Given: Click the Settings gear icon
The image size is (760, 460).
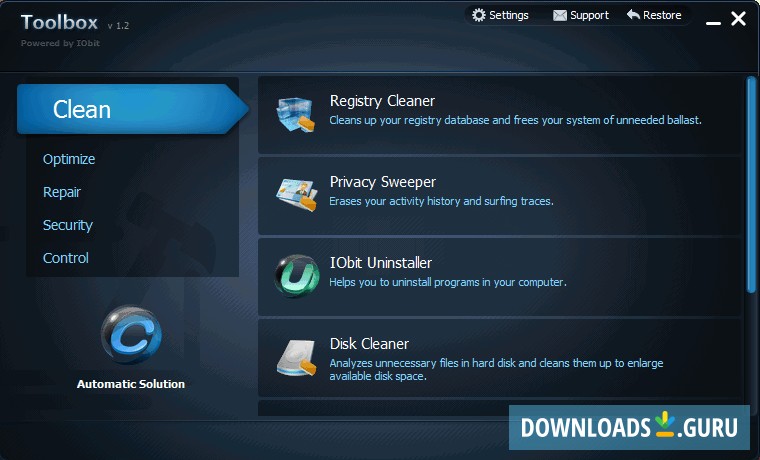Looking at the screenshot, I should point(478,15).
